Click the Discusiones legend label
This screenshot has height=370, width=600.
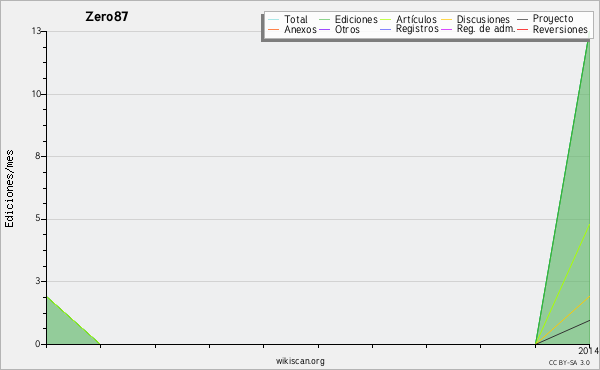[483, 19]
